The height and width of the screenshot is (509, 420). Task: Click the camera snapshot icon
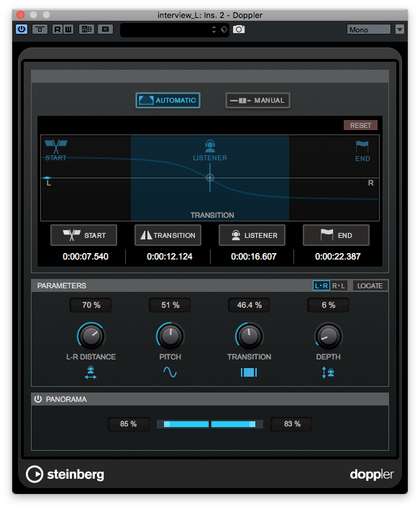click(x=239, y=29)
